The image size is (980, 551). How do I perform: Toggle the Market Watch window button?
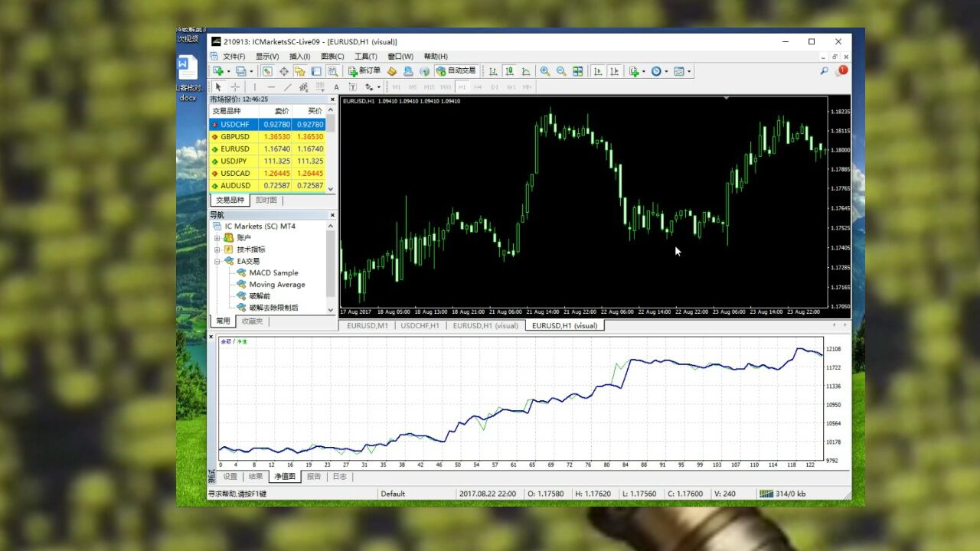[267, 71]
